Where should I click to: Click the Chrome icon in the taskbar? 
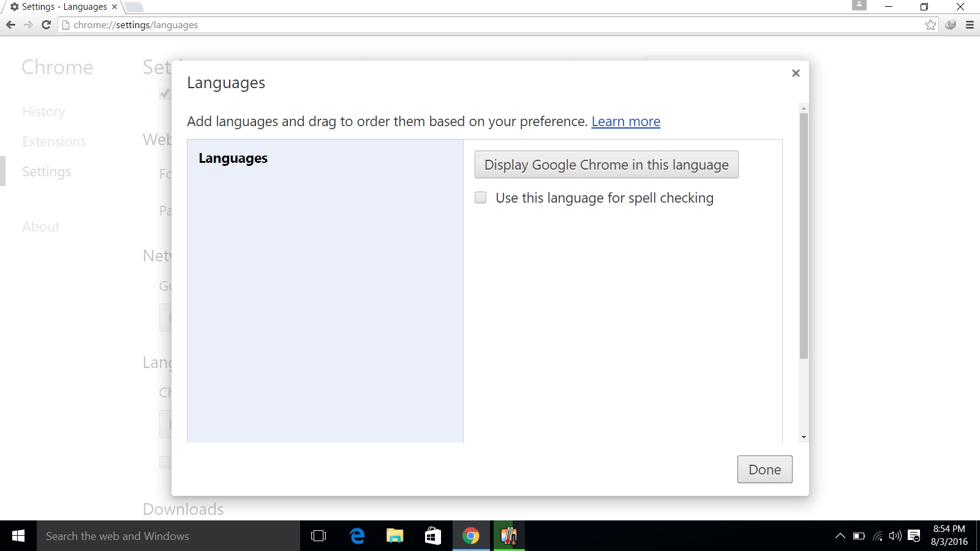(x=471, y=536)
